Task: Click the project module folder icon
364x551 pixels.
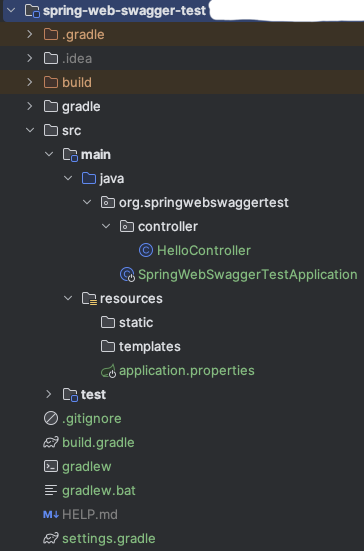Action: point(32,11)
